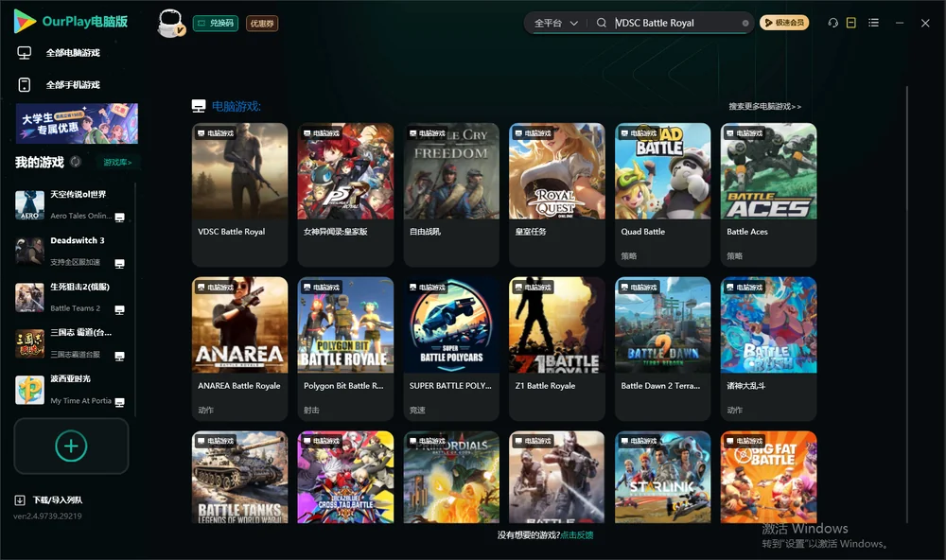The height and width of the screenshot is (560, 946).
Task: Open the Primordials game card
Action: coord(451,477)
